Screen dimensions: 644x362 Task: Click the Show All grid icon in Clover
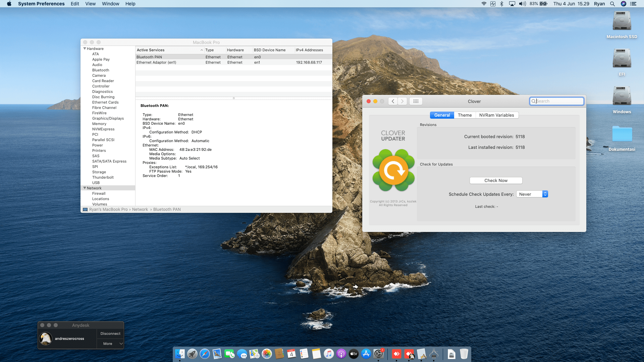click(416, 101)
